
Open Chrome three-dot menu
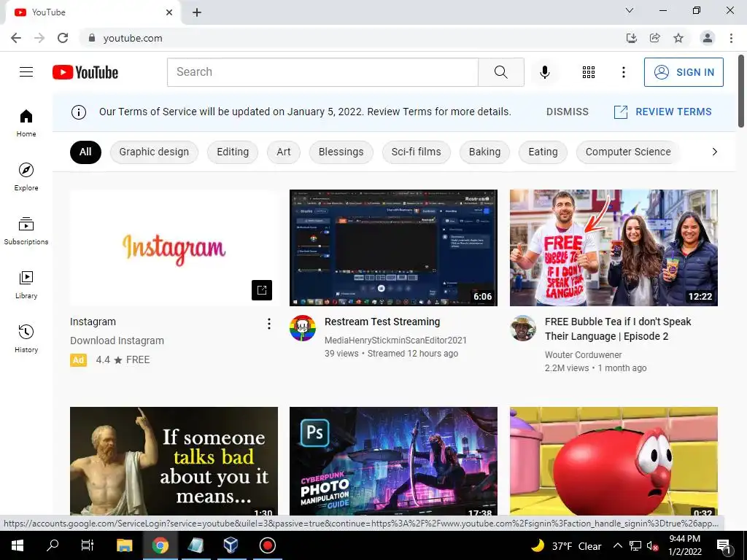tap(731, 38)
